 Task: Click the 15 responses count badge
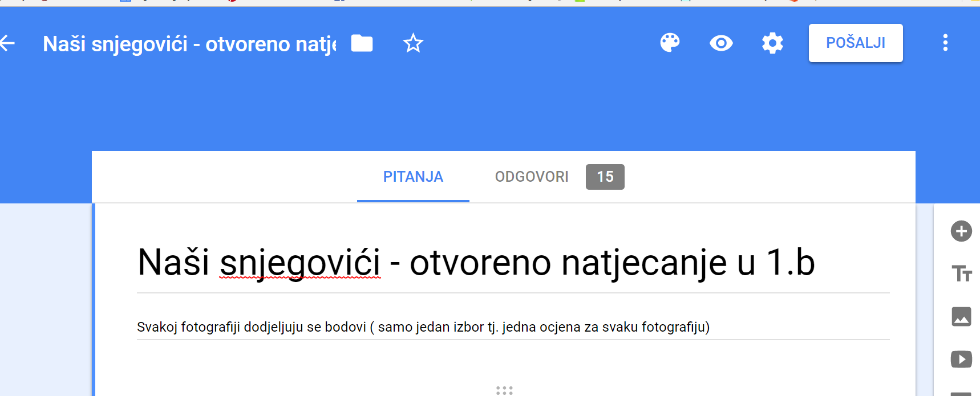pos(605,177)
